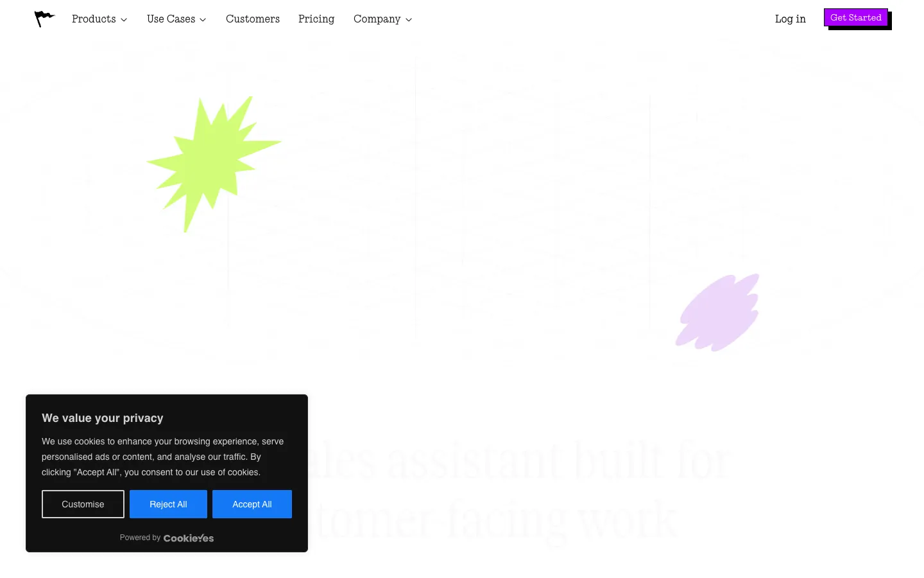This screenshot has height=578, width=924.
Task: Open the Use Cases menu label
Action: click(x=171, y=19)
